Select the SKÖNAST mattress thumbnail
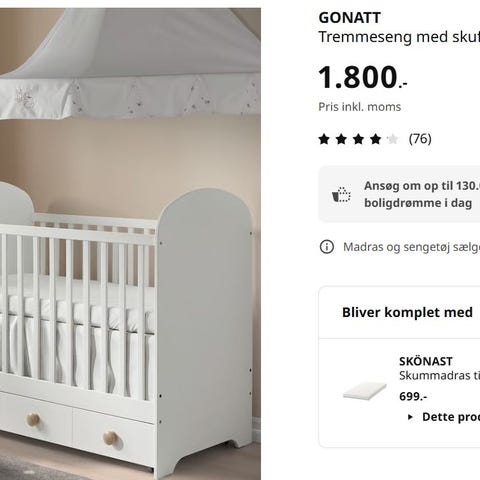 pos(365,390)
